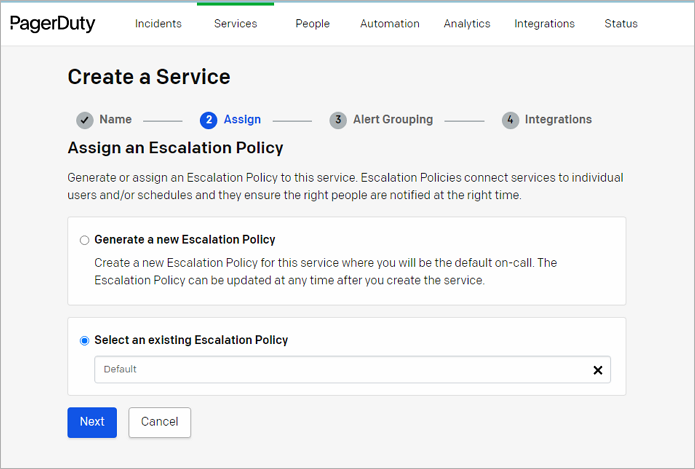The image size is (695, 469).
Task: Go to the Status page
Action: point(621,24)
